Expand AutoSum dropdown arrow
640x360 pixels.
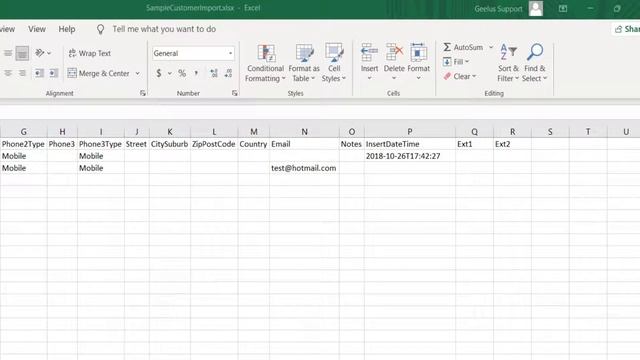pos(491,47)
